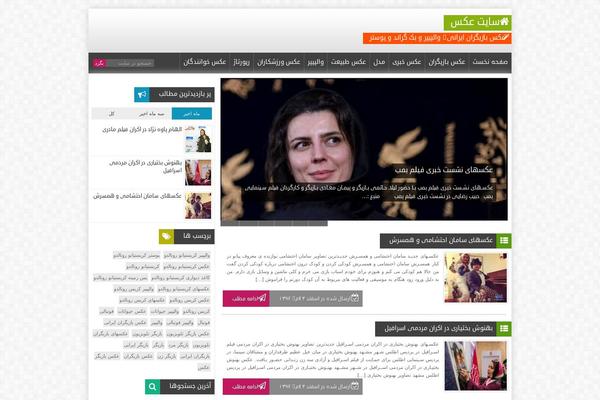Open the رپورتاژ menu item
The image size is (600, 400).
tap(241, 62)
